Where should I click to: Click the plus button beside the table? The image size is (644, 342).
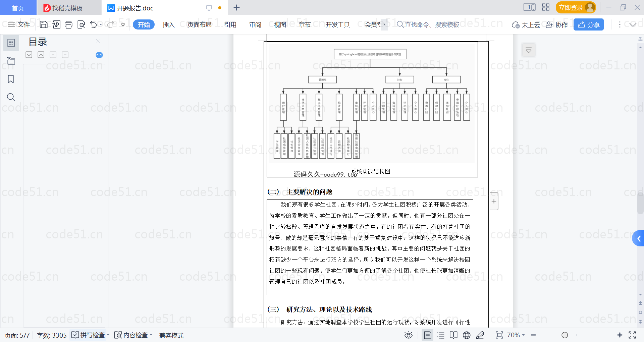pyautogui.click(x=494, y=201)
